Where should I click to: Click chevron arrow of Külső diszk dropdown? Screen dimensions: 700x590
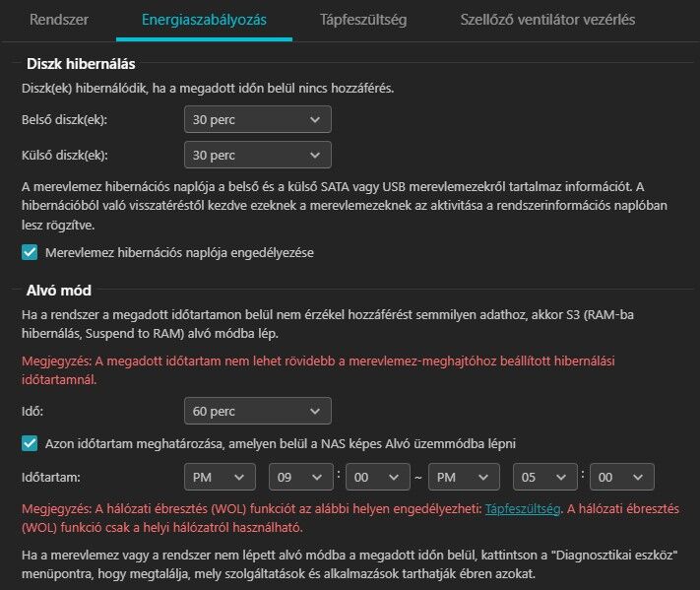pyautogui.click(x=315, y=156)
